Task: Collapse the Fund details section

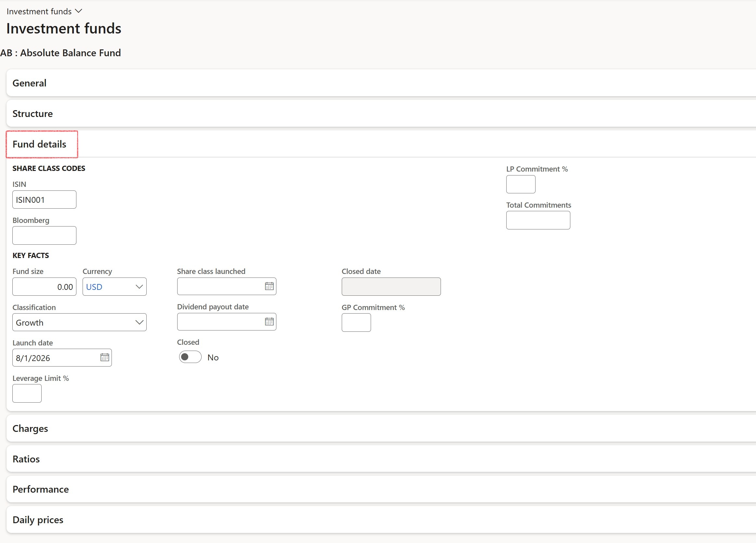Action: 381,144
